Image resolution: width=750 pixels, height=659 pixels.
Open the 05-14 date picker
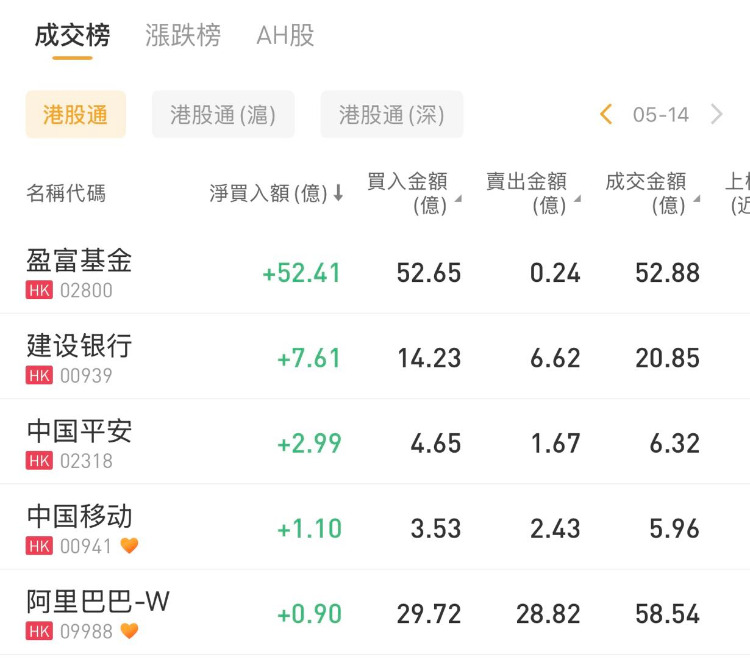tap(661, 115)
